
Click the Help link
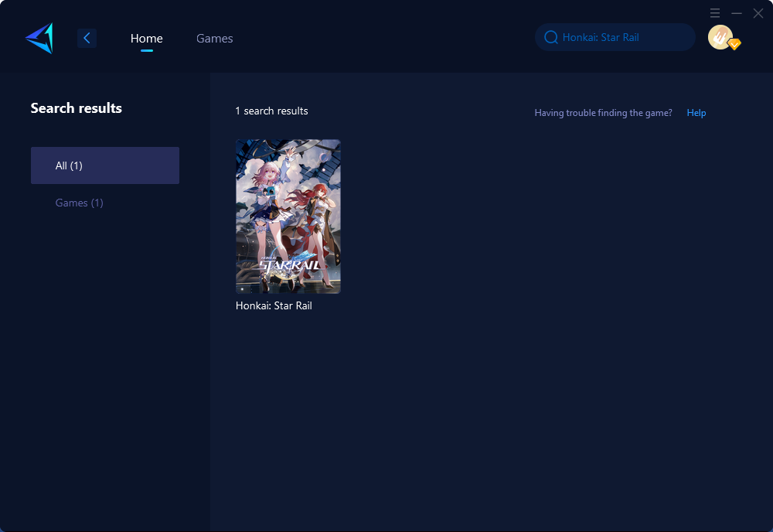coord(696,113)
